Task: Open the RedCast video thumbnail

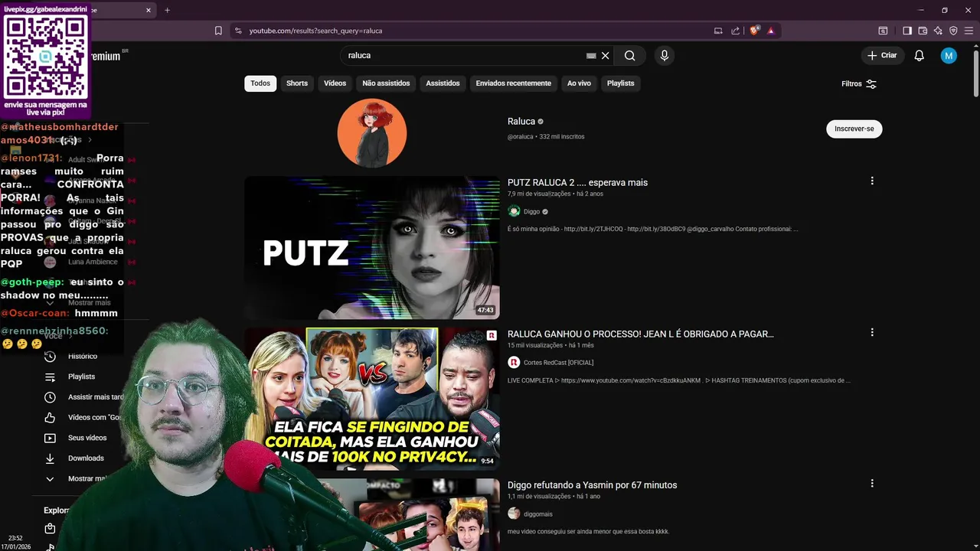Action: (x=372, y=398)
